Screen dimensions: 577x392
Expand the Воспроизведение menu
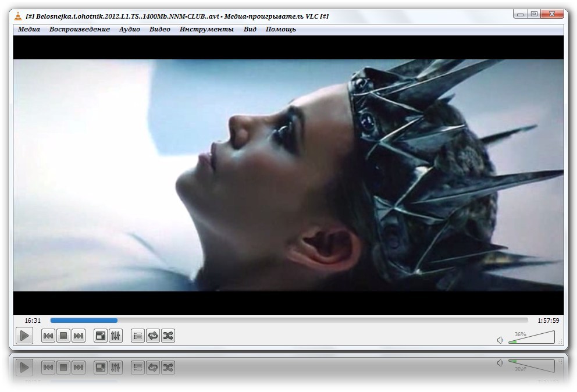[x=80, y=29]
